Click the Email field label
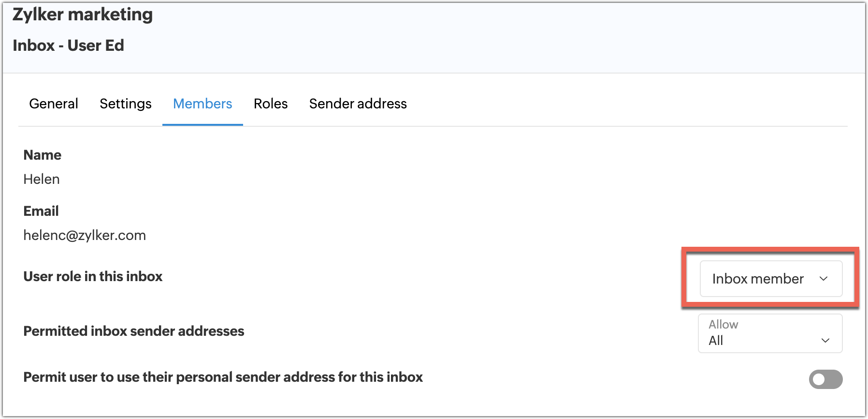Image resolution: width=868 pixels, height=419 pixels. point(41,211)
